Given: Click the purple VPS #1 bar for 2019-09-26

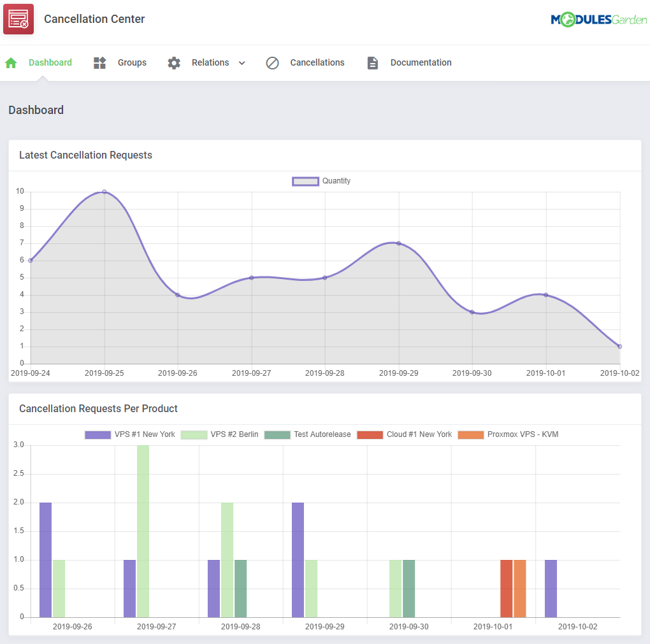Looking at the screenshot, I should pyautogui.click(x=46, y=560).
